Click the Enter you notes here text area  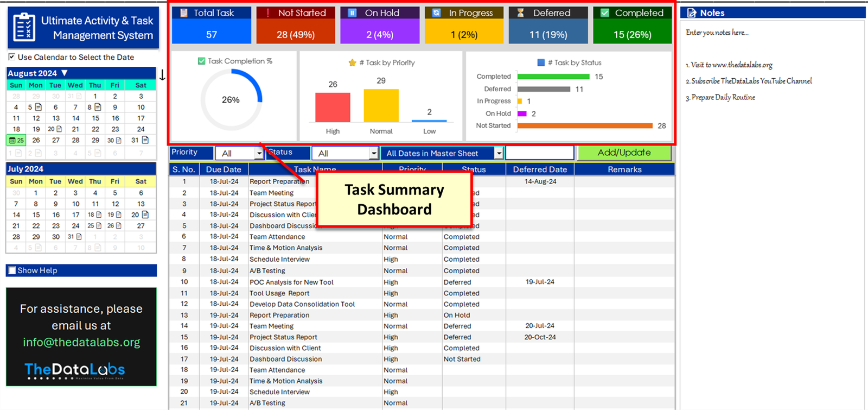(717, 33)
